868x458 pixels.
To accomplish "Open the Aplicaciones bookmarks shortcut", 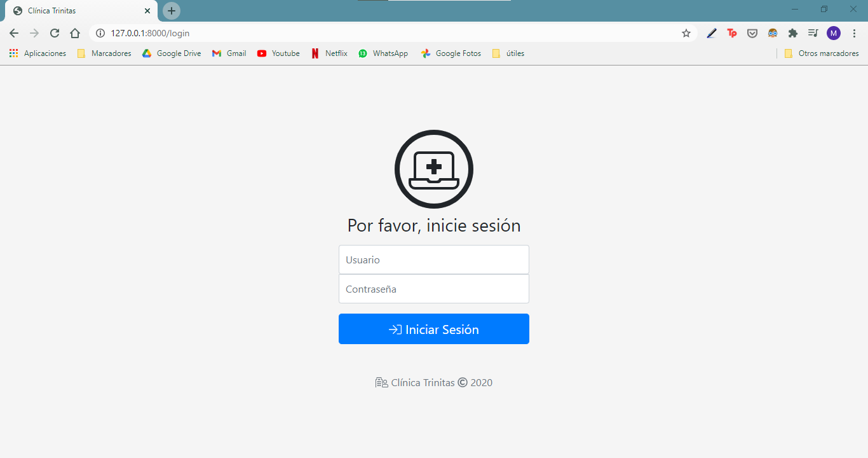I will point(37,53).
